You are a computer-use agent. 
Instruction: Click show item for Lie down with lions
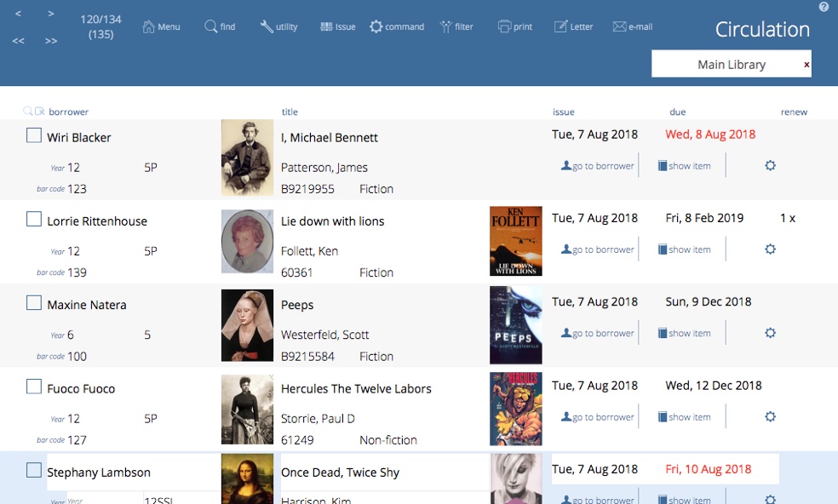coord(684,249)
